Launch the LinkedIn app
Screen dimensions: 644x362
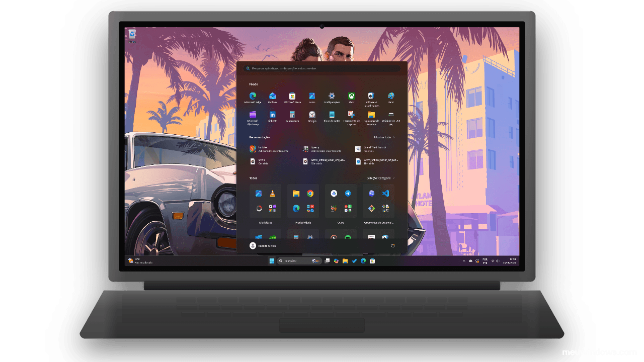(272, 116)
